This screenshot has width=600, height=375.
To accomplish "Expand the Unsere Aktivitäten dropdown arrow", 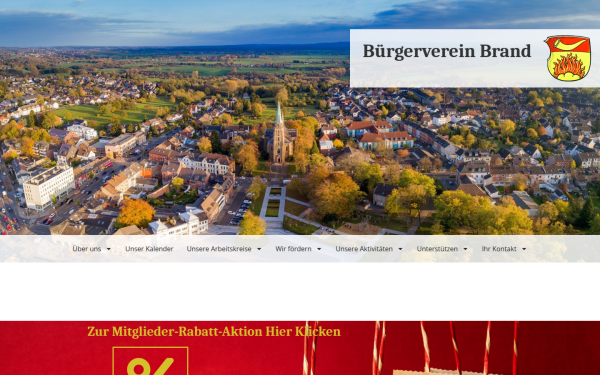I will point(400,249).
